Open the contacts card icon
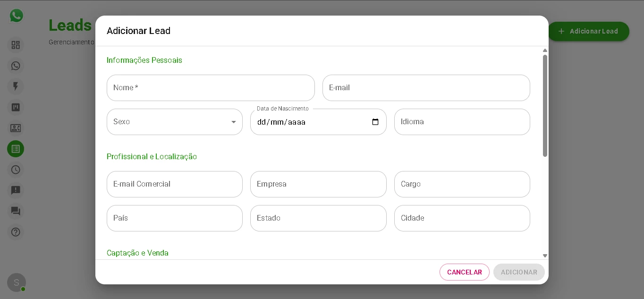Viewport: 644px width, 299px height. click(x=16, y=128)
